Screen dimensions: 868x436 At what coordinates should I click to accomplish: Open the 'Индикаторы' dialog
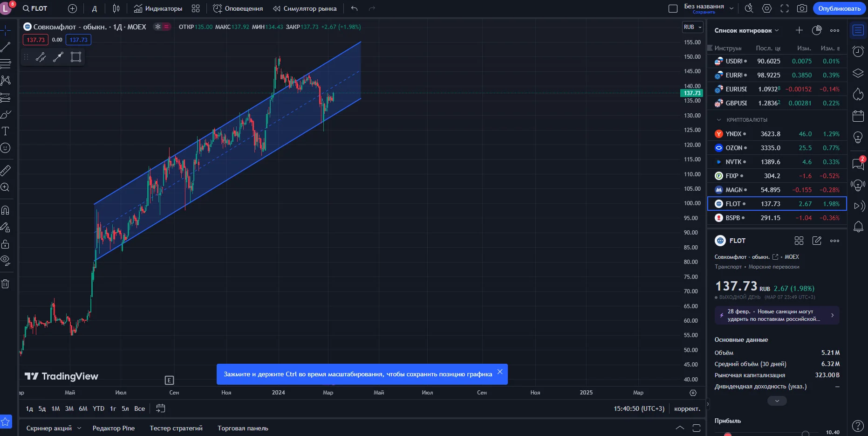point(158,8)
